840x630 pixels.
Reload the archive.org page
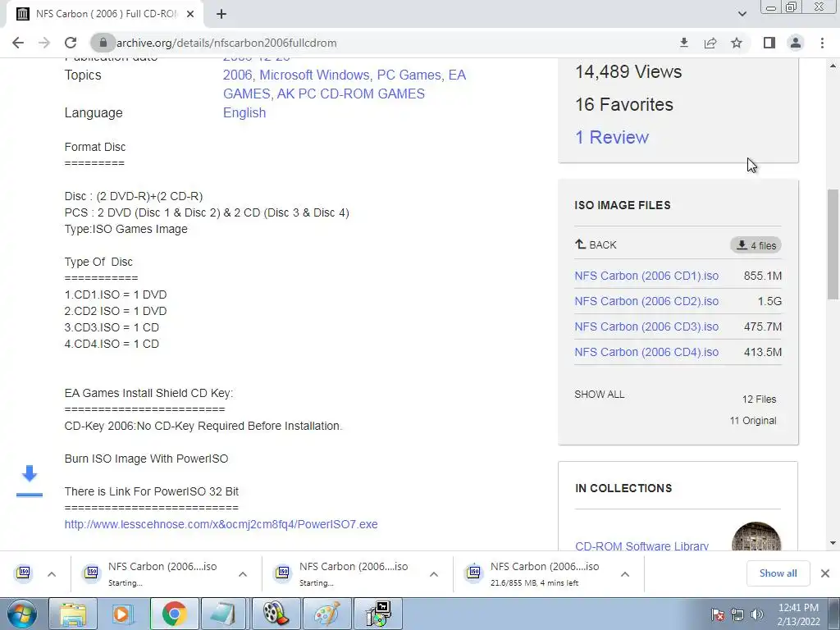71,43
